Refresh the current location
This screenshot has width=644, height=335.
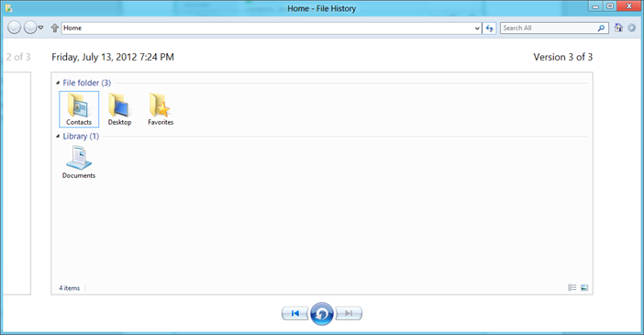tap(489, 28)
